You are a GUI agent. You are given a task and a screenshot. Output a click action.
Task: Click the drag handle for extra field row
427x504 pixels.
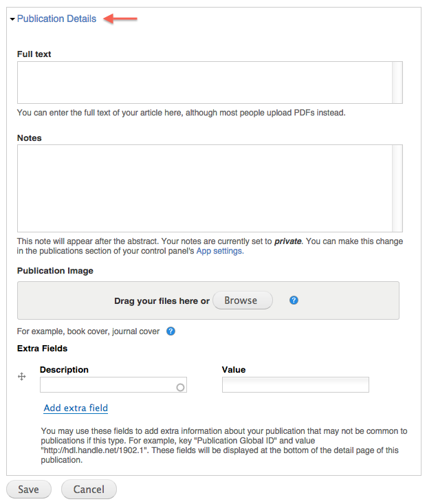21,376
